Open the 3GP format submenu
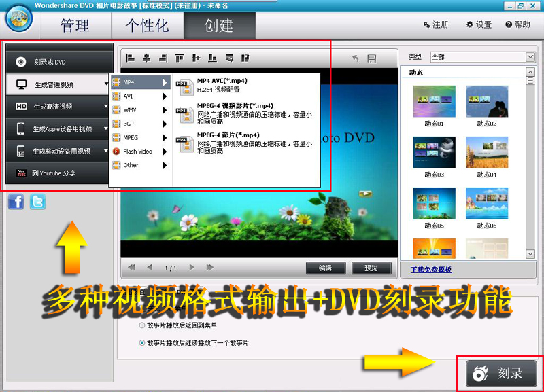 [x=141, y=124]
